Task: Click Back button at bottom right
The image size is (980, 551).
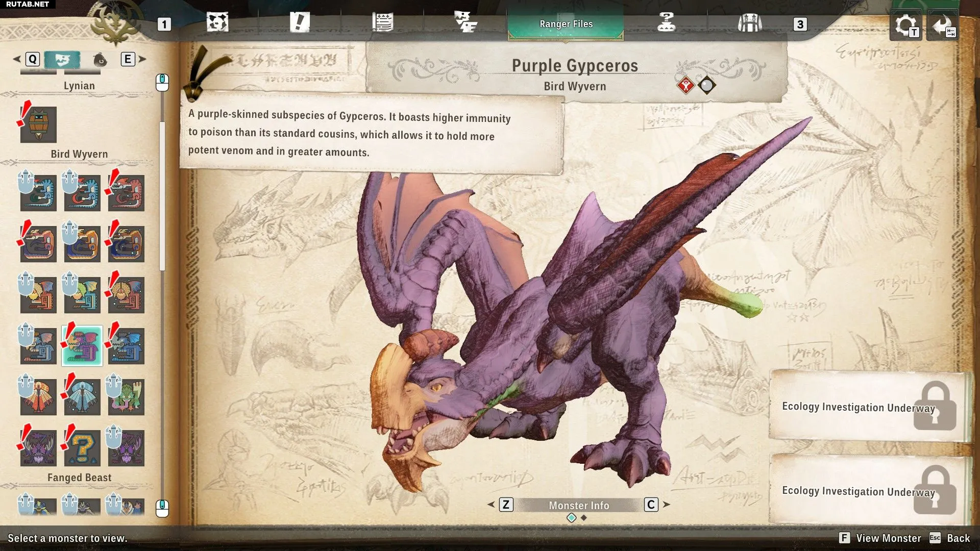Action: click(x=958, y=538)
